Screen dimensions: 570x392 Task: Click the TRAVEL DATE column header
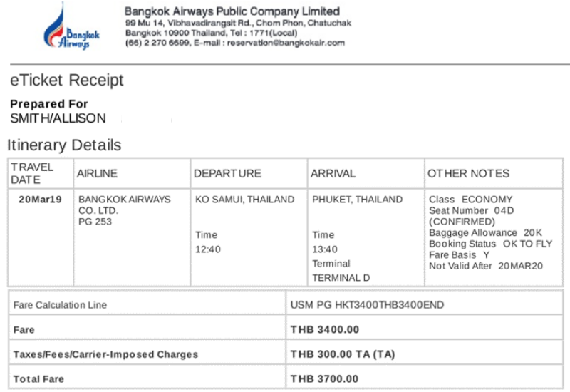(x=32, y=173)
